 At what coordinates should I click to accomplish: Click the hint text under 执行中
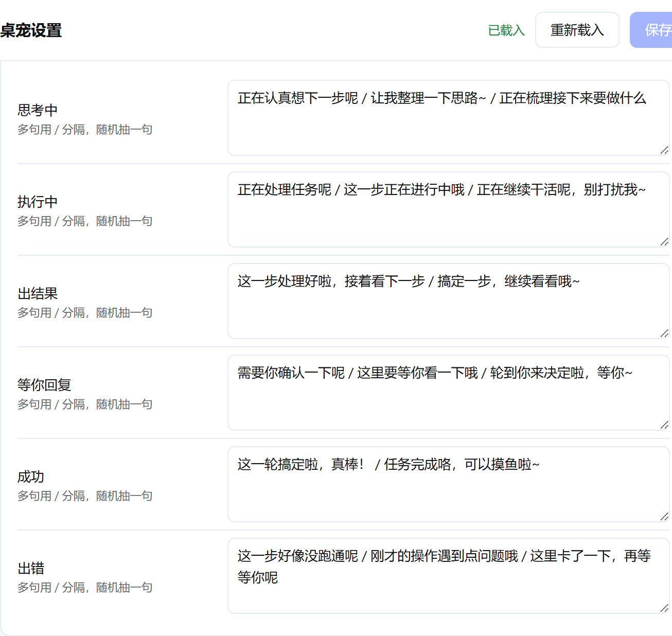pyautogui.click(x=85, y=221)
